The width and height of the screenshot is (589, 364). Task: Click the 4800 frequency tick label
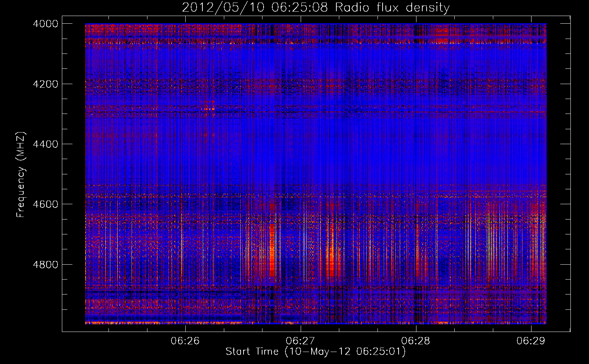tap(46, 264)
